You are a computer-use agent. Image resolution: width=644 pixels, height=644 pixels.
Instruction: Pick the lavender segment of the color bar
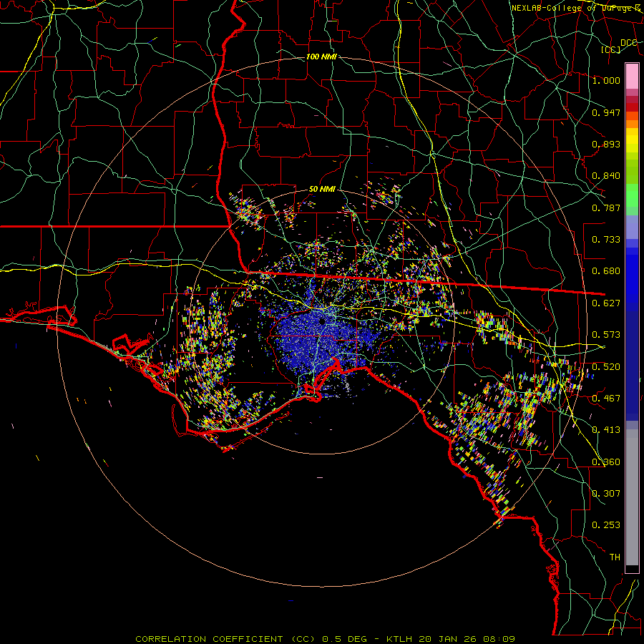click(x=632, y=227)
